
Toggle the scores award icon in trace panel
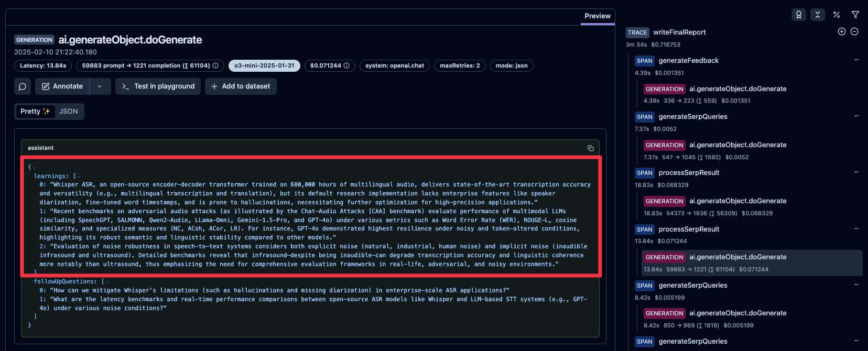click(798, 15)
